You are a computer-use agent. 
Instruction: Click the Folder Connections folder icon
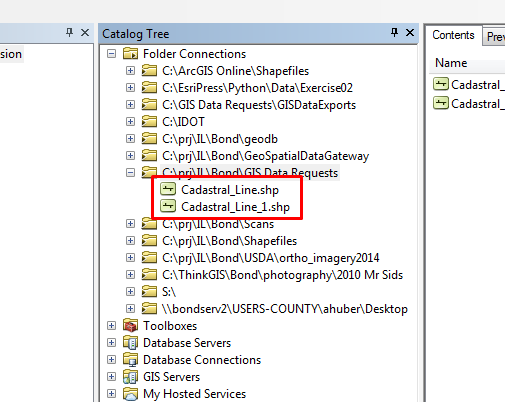(130, 53)
